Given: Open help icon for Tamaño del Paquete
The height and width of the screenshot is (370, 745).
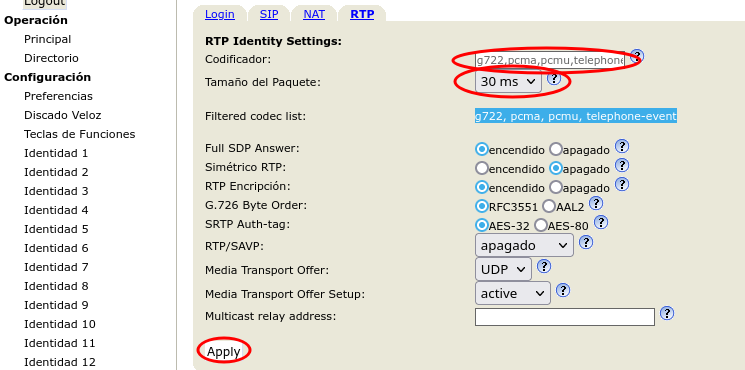Looking at the screenshot, I should point(554,79).
